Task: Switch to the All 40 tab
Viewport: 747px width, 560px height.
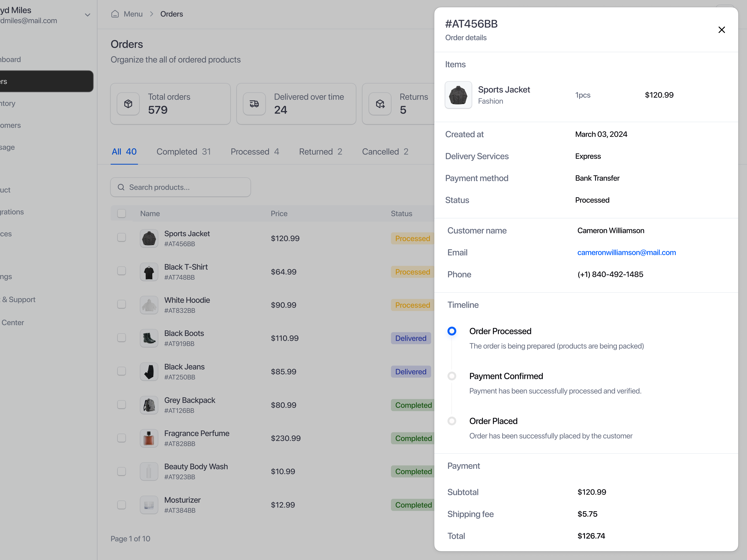Action: click(x=124, y=152)
